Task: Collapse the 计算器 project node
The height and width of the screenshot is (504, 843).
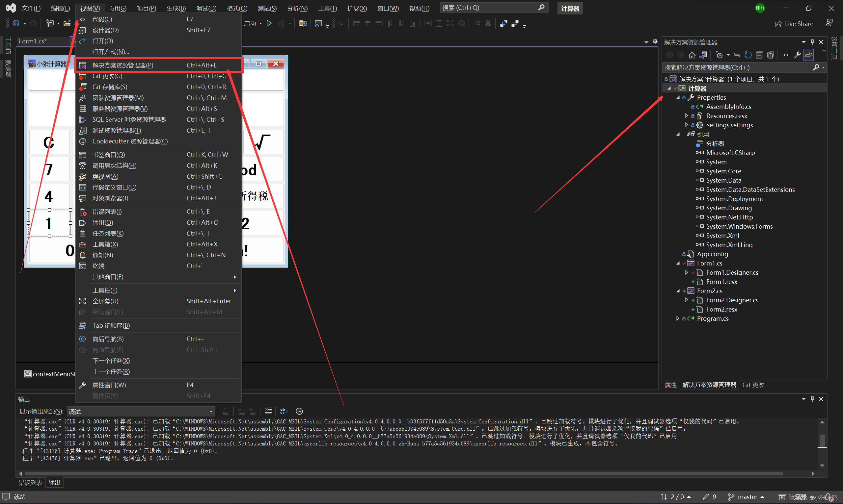Action: pos(669,88)
